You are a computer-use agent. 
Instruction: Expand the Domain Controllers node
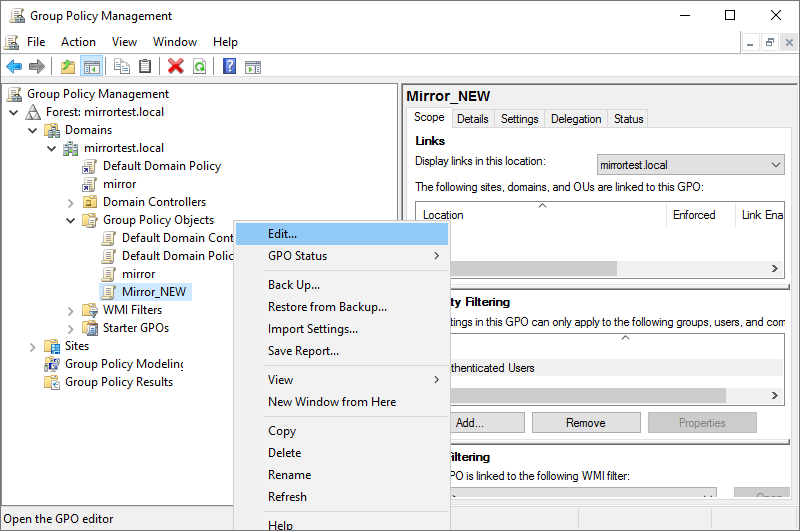click(x=70, y=203)
